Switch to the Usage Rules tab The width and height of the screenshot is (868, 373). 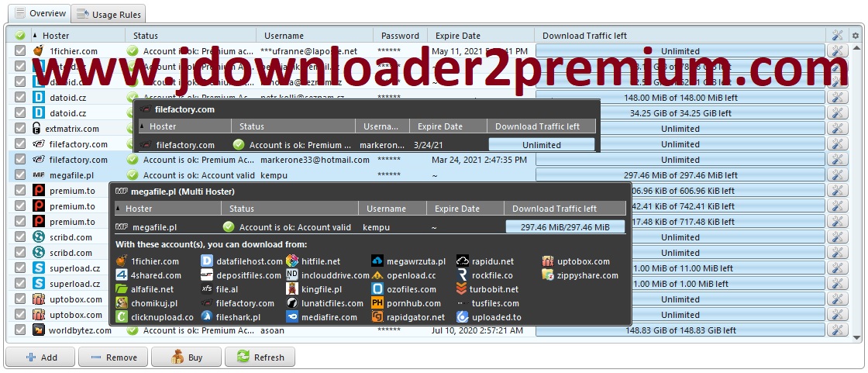pos(109,15)
